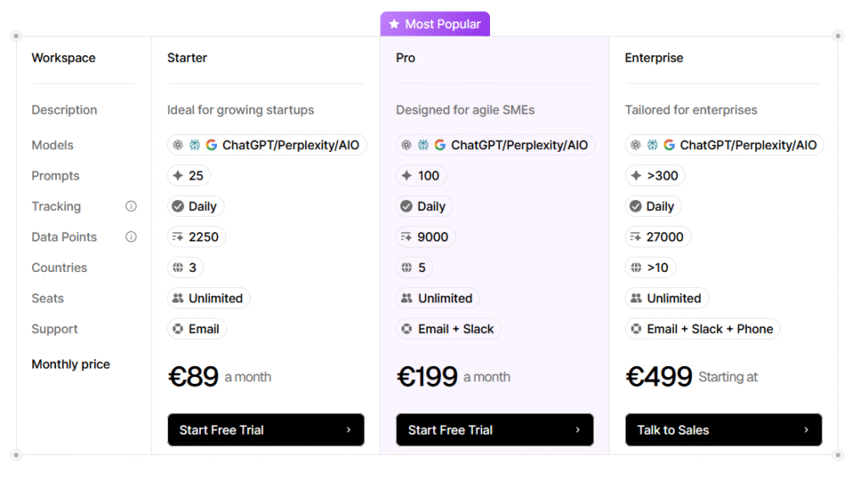Click the support icon in Pro column
868x488 pixels.
tap(407, 329)
